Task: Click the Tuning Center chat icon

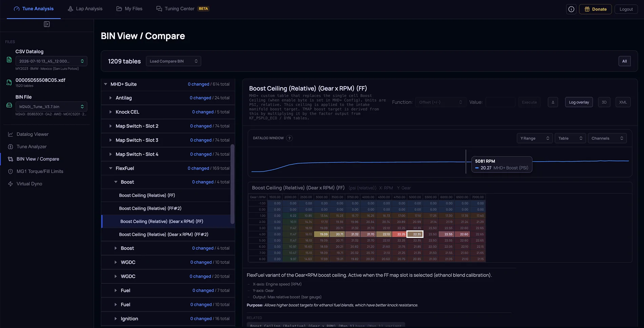Action: pyautogui.click(x=159, y=9)
